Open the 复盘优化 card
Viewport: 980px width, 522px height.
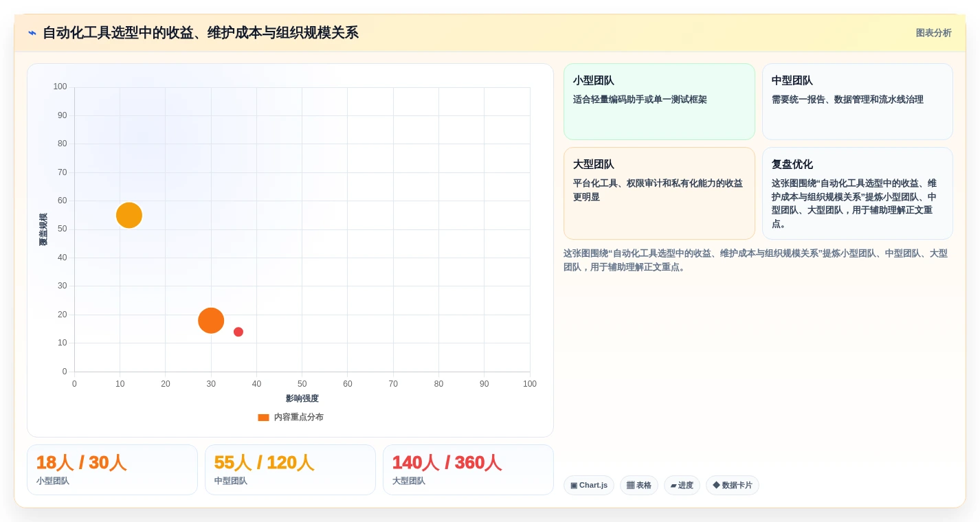(x=857, y=193)
